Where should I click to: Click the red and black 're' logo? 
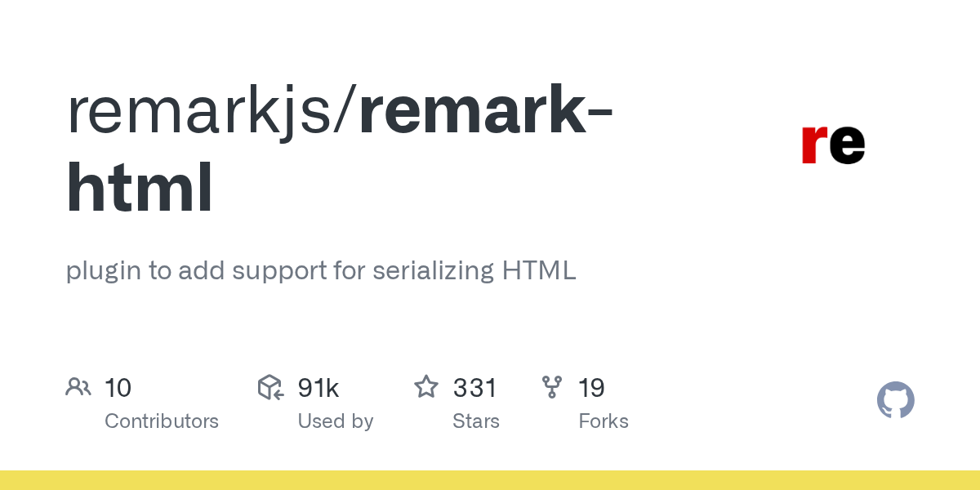(x=832, y=143)
